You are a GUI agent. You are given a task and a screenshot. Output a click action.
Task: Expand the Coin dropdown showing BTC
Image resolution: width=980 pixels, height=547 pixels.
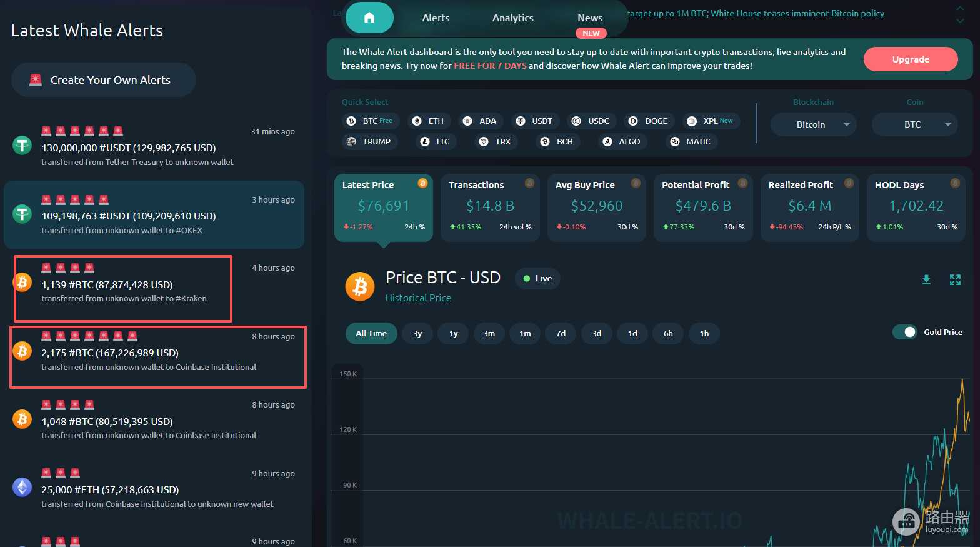915,124
